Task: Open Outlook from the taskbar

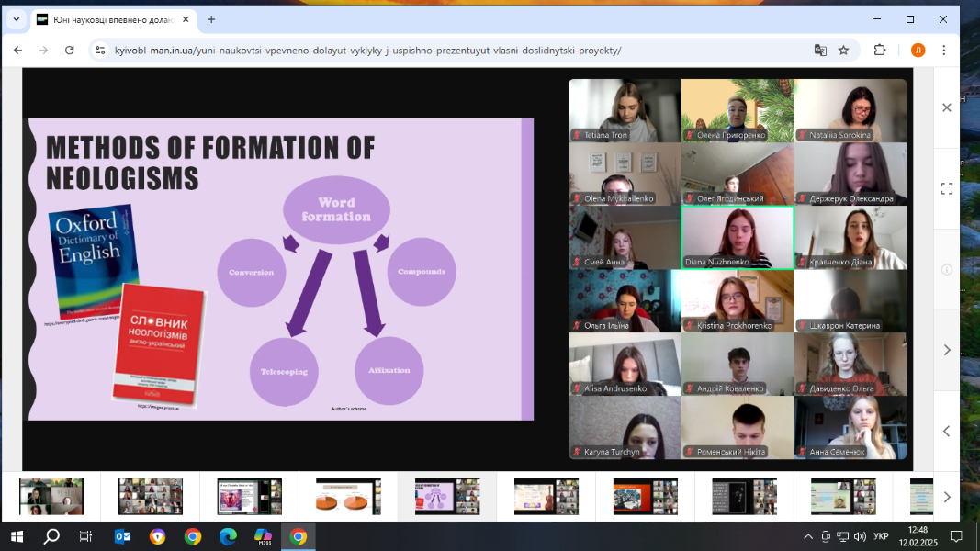Action: [x=123, y=536]
